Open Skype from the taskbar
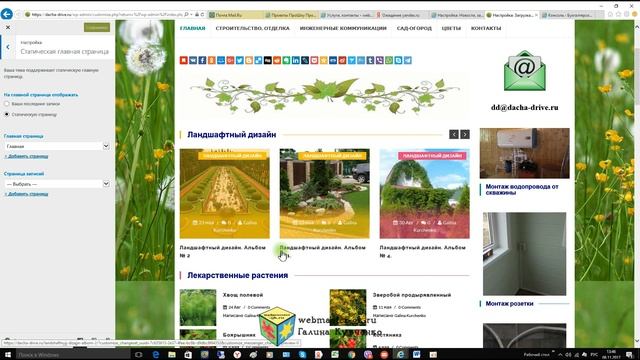Viewport: 640px width, 360px height. 302,355
